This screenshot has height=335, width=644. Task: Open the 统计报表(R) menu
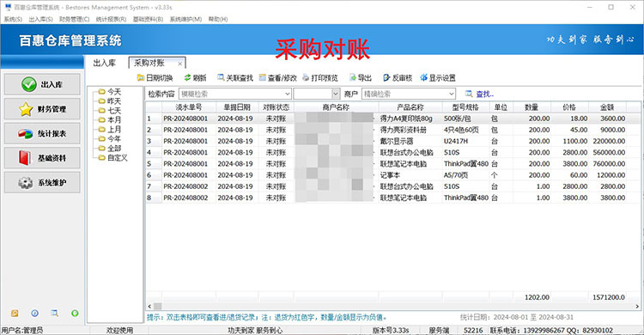(111, 19)
